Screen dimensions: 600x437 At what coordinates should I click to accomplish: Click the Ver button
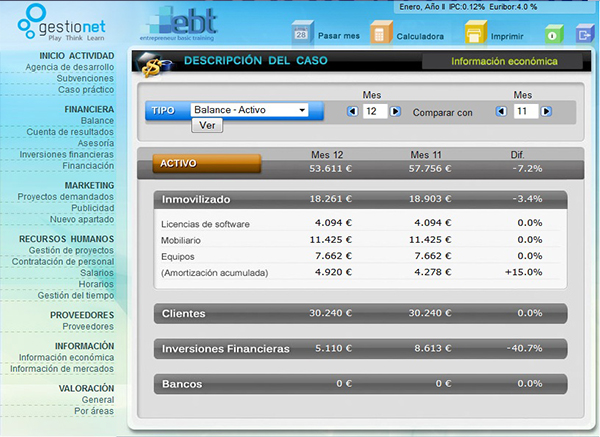(207, 126)
